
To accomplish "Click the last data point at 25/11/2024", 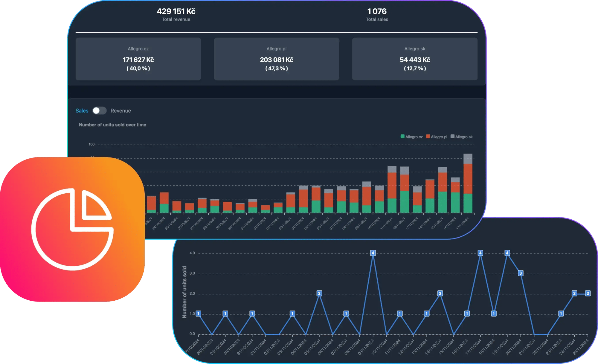I will point(588,293).
